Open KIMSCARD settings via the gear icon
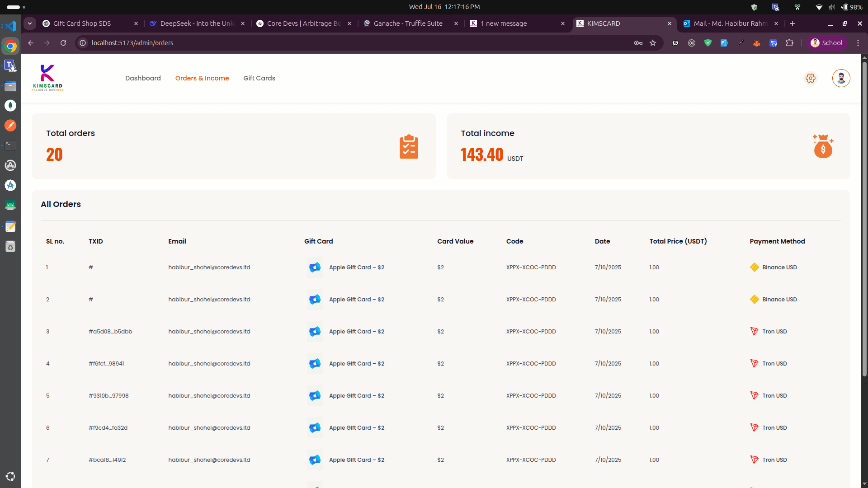The image size is (868, 488). (811, 78)
